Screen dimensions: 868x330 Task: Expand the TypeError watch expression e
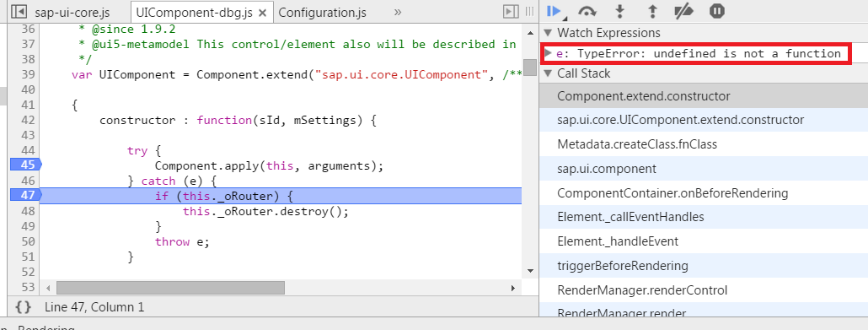[x=548, y=53]
